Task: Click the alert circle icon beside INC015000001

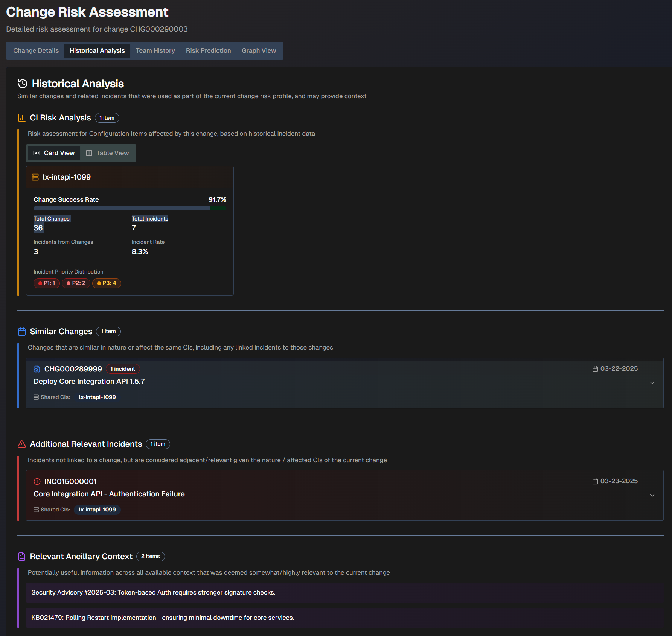Action: 37,481
